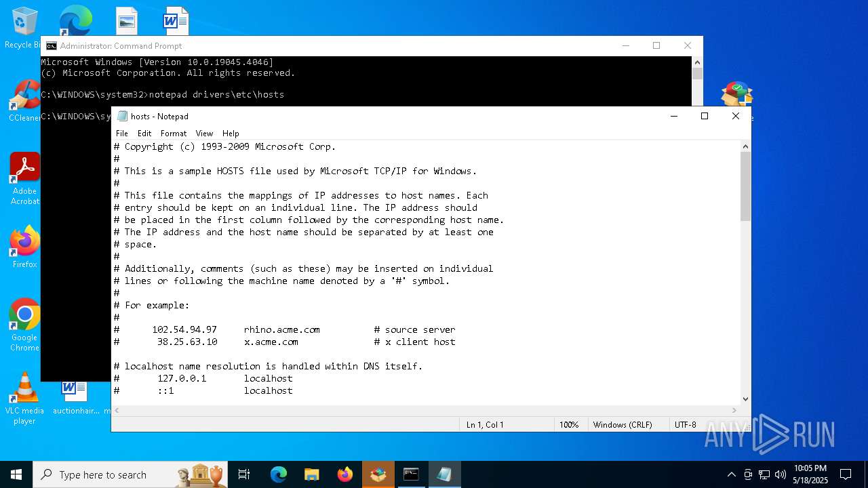Click the taskbar search box

130,474
